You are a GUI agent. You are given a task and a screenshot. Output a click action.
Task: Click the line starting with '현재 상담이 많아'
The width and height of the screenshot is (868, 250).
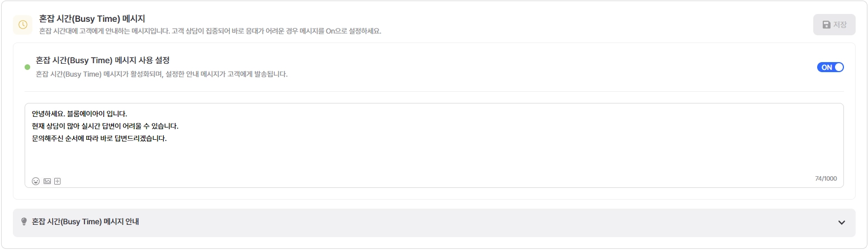[x=105, y=126]
